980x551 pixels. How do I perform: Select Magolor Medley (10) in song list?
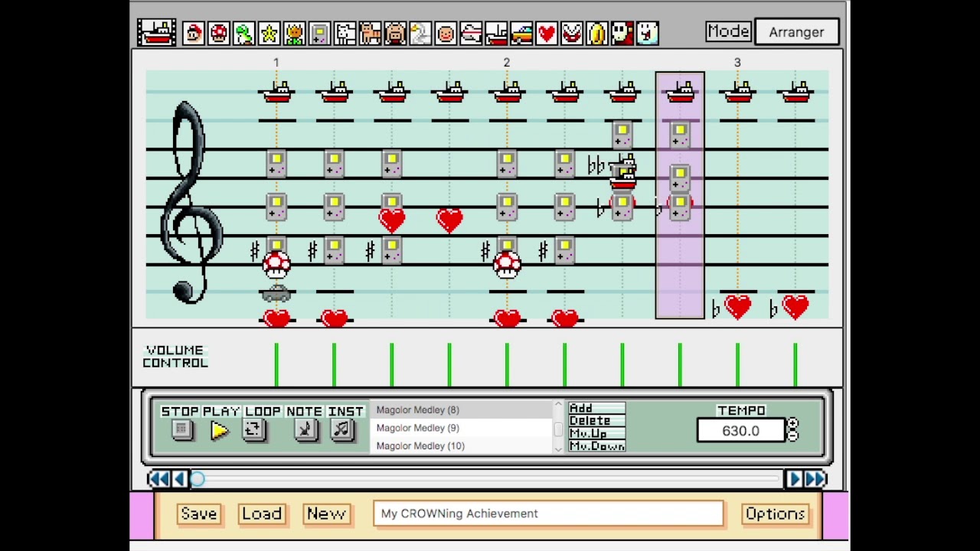(x=460, y=445)
